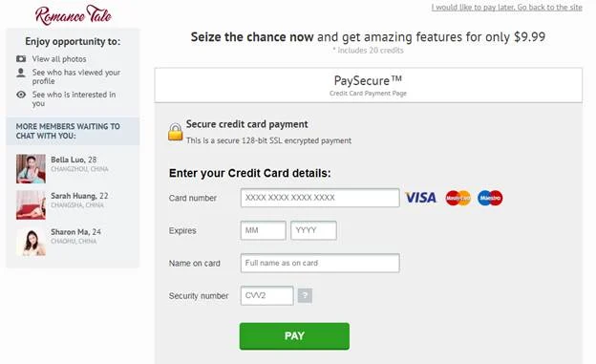Focus the Card number input field
The image size is (596, 364).
[320, 198]
